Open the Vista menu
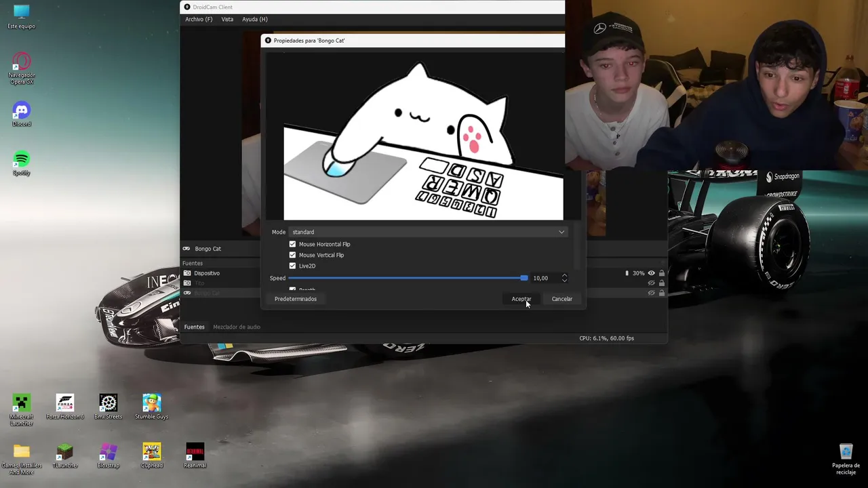868x488 pixels. (227, 19)
